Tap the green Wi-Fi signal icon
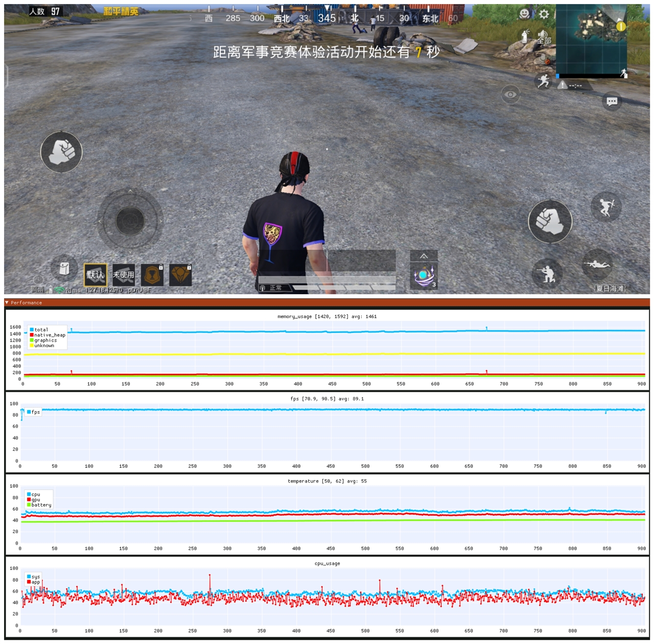 coord(59,290)
